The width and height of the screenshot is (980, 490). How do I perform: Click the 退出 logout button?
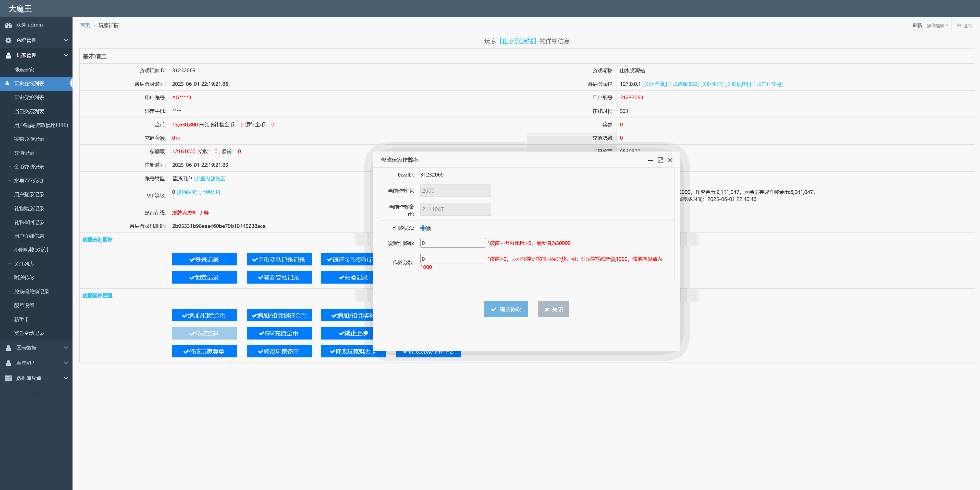pos(964,26)
